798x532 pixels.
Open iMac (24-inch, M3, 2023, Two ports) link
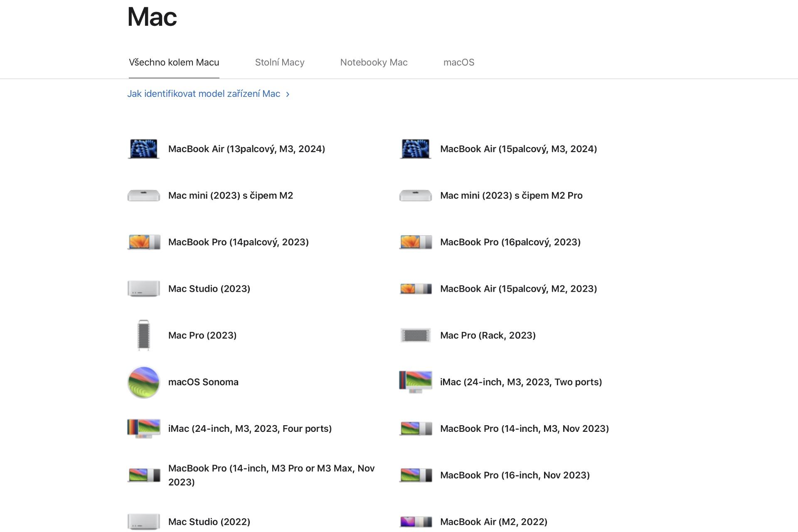521,382
